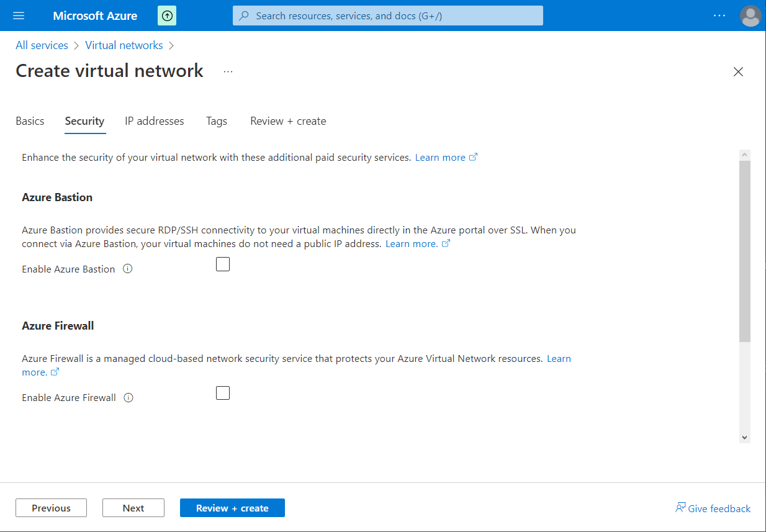
Task: Click the Azure Bastion section heading
Action: point(57,197)
